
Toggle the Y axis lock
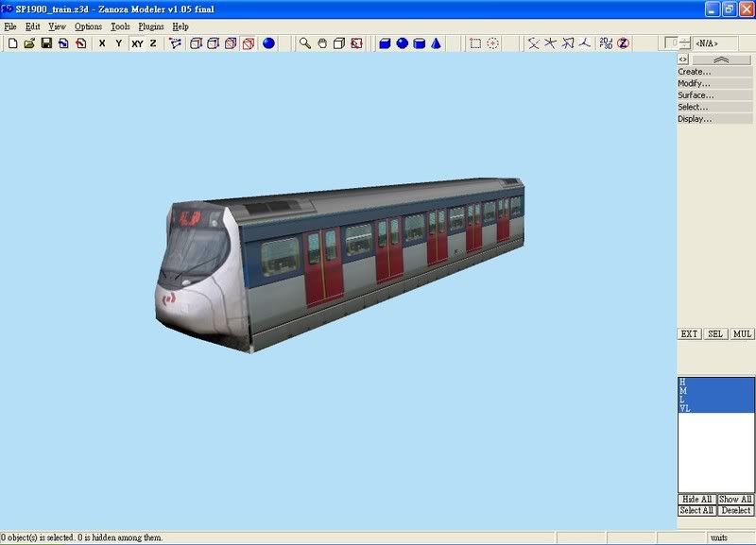tap(118, 43)
